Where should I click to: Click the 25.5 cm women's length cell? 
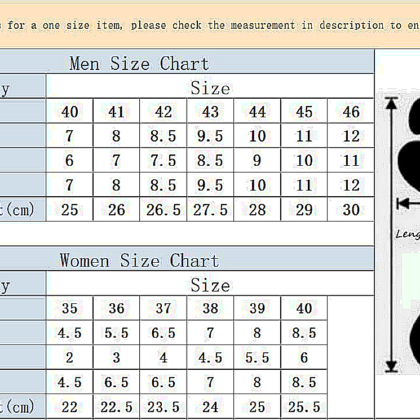pos(304,407)
